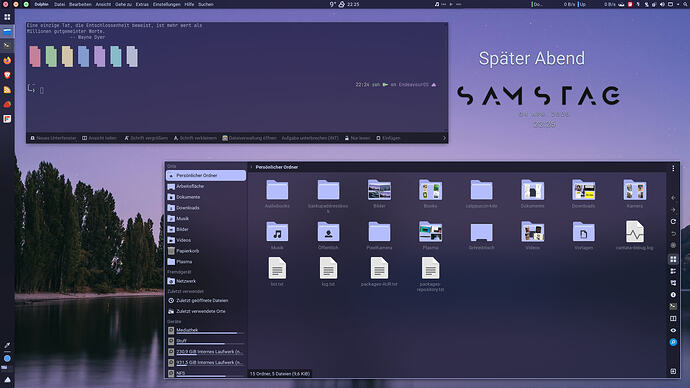690x388 pixels.
Task: Click the Suchen entry in the menu bar
Action: tap(206, 4)
